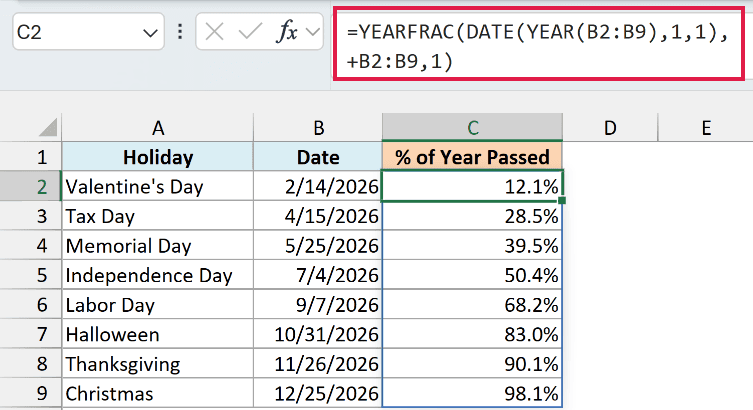The width and height of the screenshot is (753, 410).
Task: Click the date 2/14/2026
Action: pos(318,187)
